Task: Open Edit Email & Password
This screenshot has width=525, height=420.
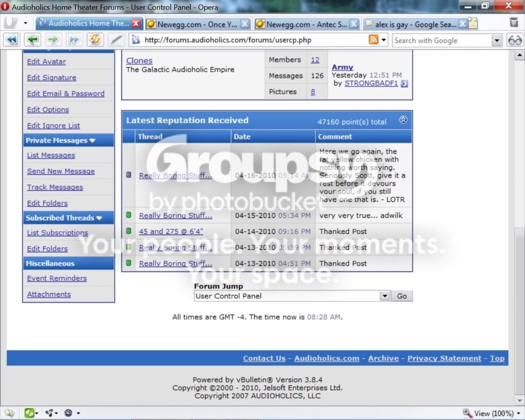Action: (66, 94)
